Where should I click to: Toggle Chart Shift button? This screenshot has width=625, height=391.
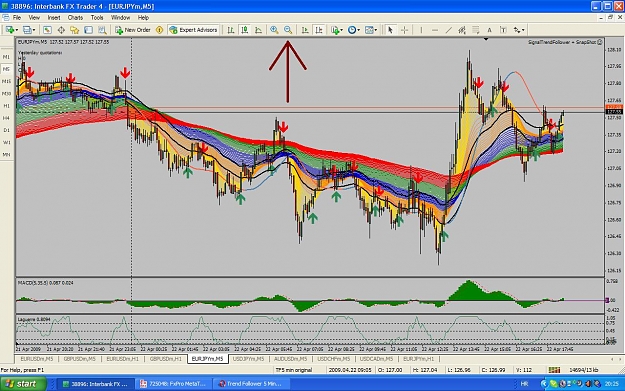click(319, 30)
